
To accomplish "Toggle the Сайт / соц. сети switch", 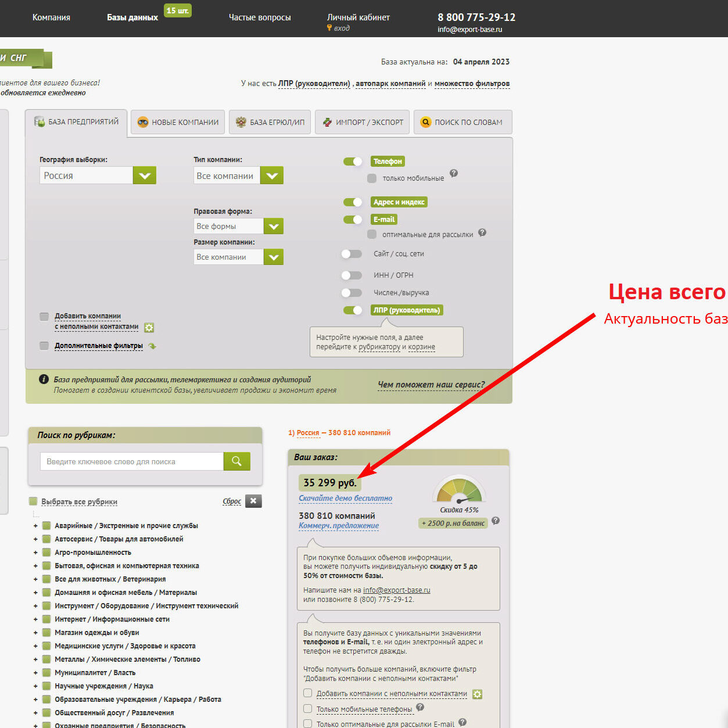I will click(352, 254).
